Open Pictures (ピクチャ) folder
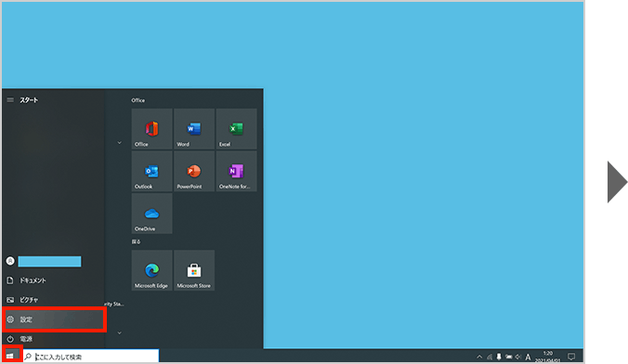 pyautogui.click(x=54, y=300)
